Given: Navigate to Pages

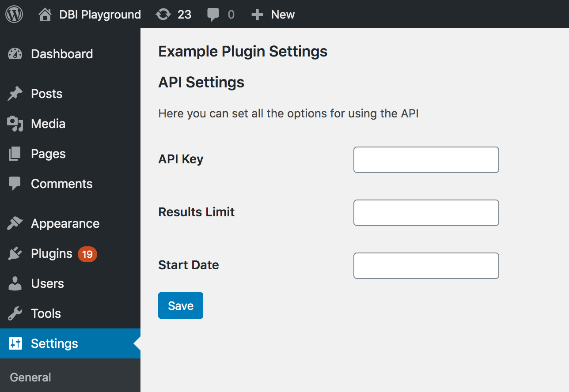Looking at the screenshot, I should tap(48, 154).
